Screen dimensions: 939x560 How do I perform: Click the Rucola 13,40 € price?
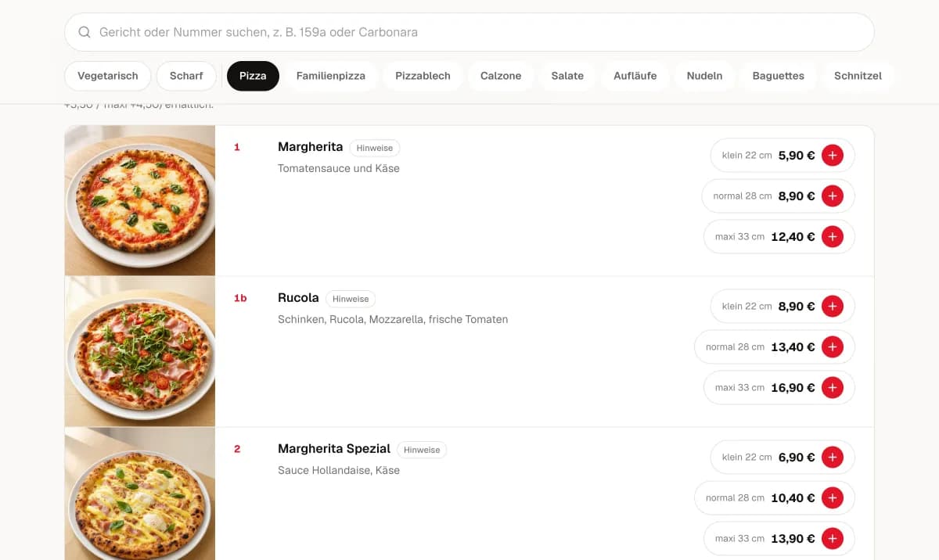tap(793, 347)
